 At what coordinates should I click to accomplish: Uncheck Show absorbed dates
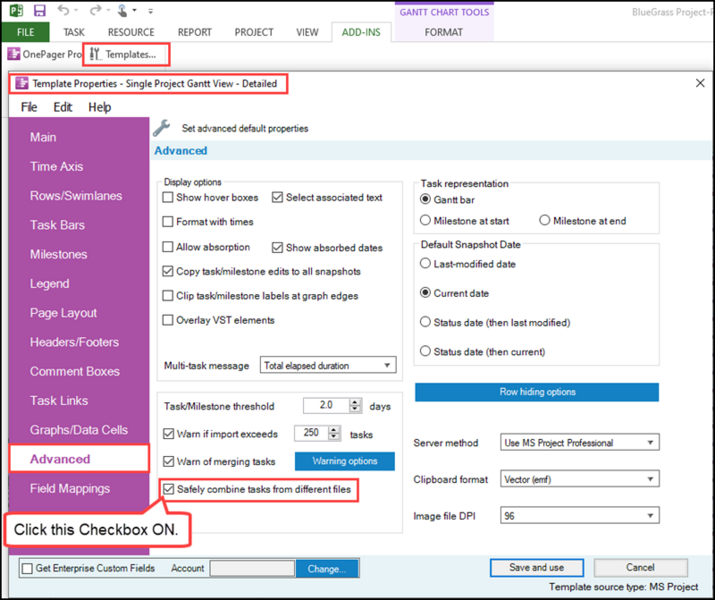point(277,248)
